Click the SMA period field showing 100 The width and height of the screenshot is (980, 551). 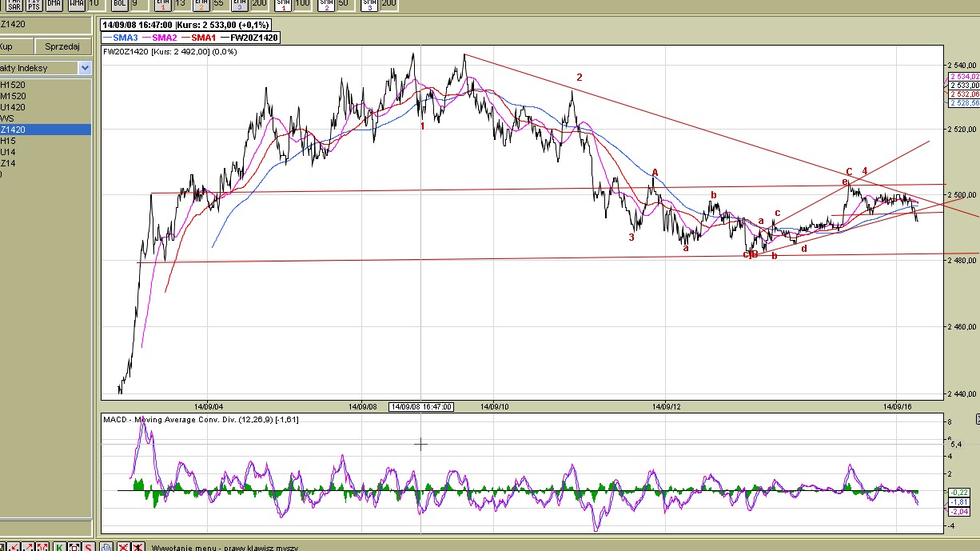pyautogui.click(x=303, y=4)
